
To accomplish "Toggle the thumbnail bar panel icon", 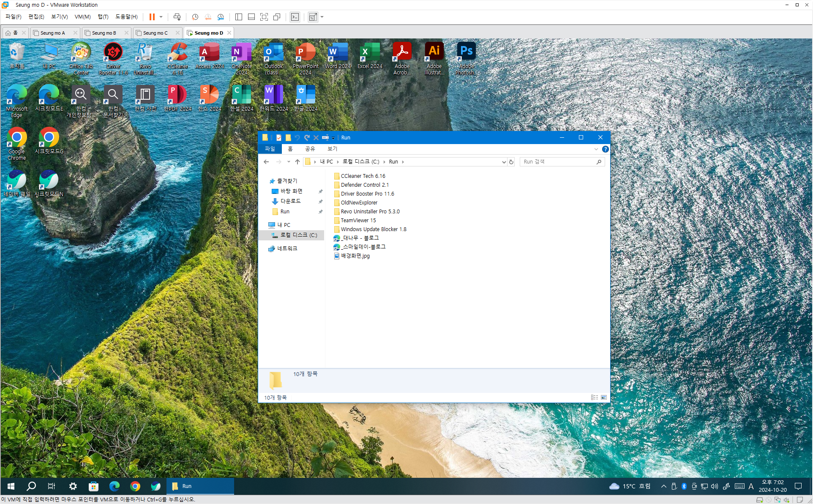I will point(251,17).
